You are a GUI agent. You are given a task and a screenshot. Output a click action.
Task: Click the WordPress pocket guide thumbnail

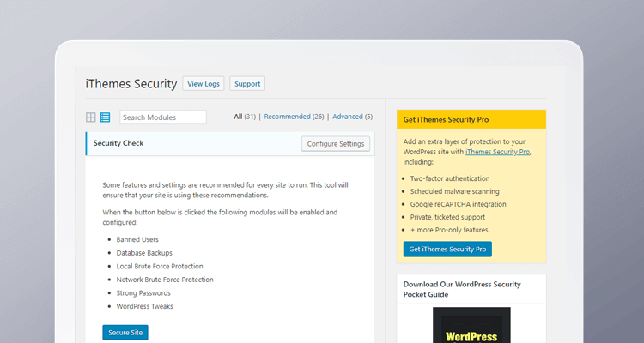point(471,325)
